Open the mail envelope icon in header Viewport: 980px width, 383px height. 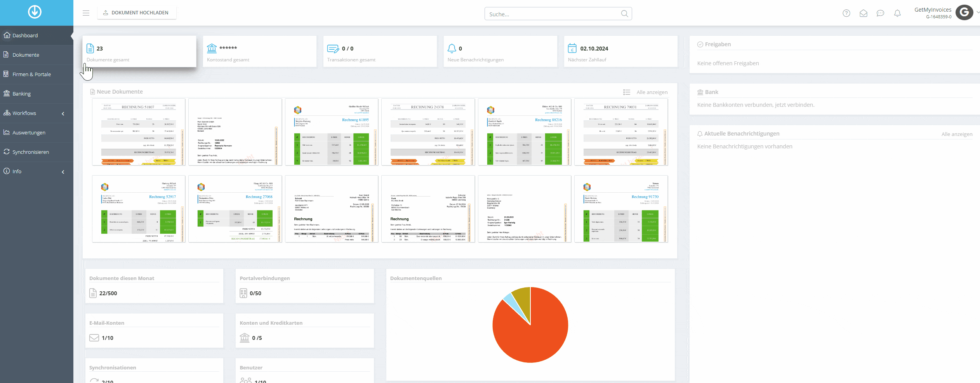864,13
